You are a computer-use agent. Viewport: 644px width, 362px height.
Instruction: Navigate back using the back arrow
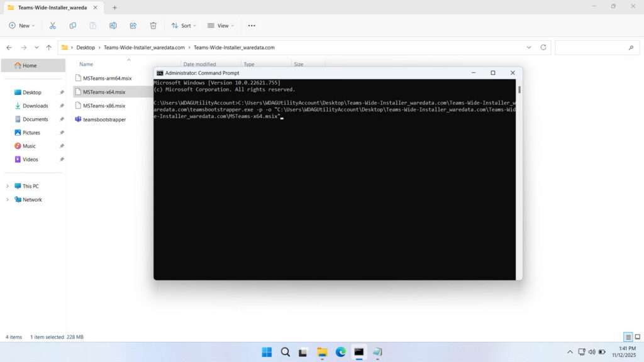coord(9,47)
